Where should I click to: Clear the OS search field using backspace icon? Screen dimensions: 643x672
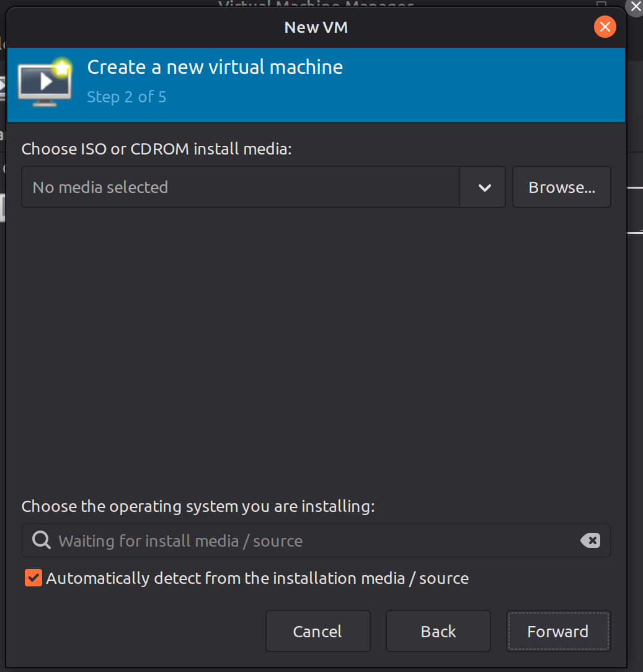point(590,540)
